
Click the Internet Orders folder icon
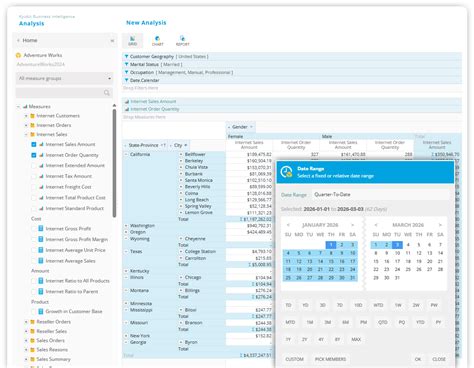click(32, 125)
